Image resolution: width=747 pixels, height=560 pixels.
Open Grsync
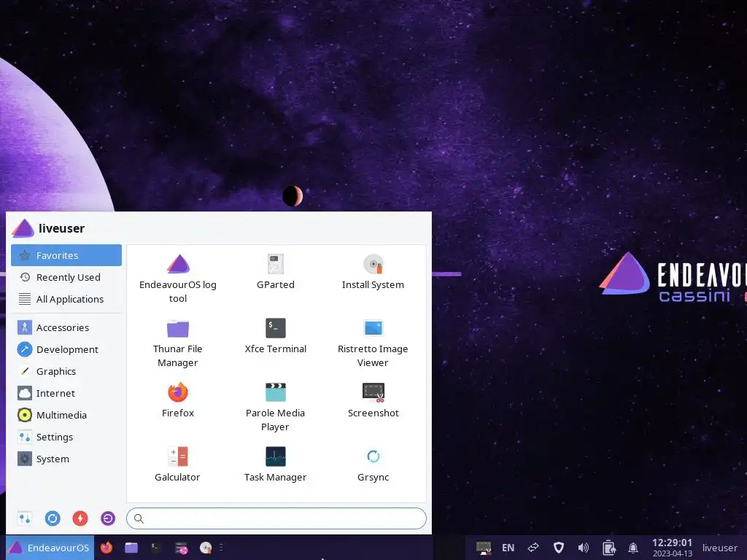click(x=373, y=464)
